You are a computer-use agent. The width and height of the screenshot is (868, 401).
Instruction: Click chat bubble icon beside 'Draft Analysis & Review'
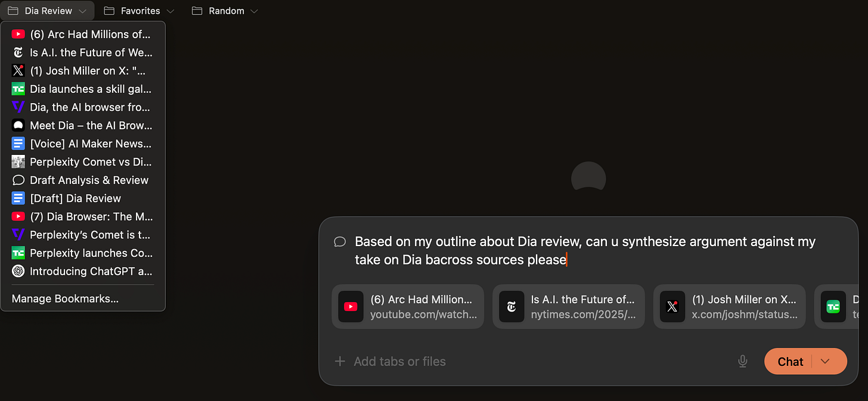(18, 180)
